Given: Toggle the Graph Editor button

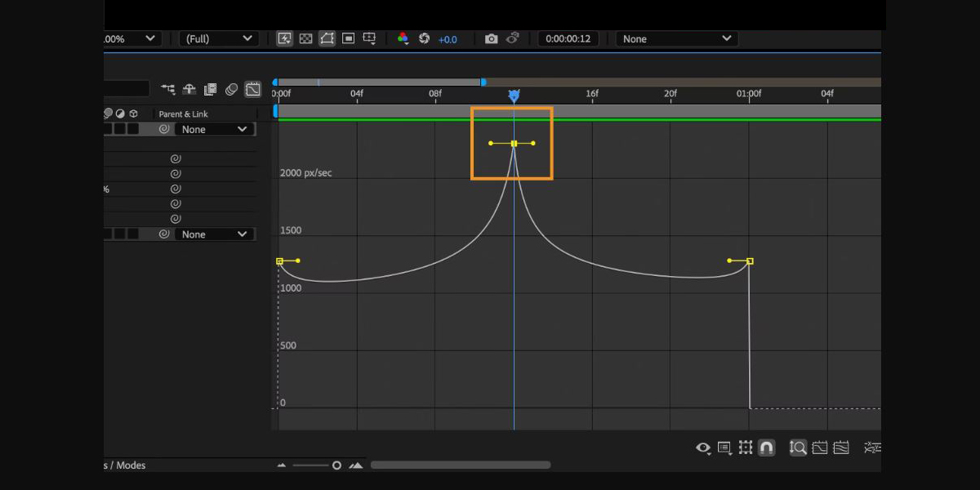Looking at the screenshot, I should 253,89.
